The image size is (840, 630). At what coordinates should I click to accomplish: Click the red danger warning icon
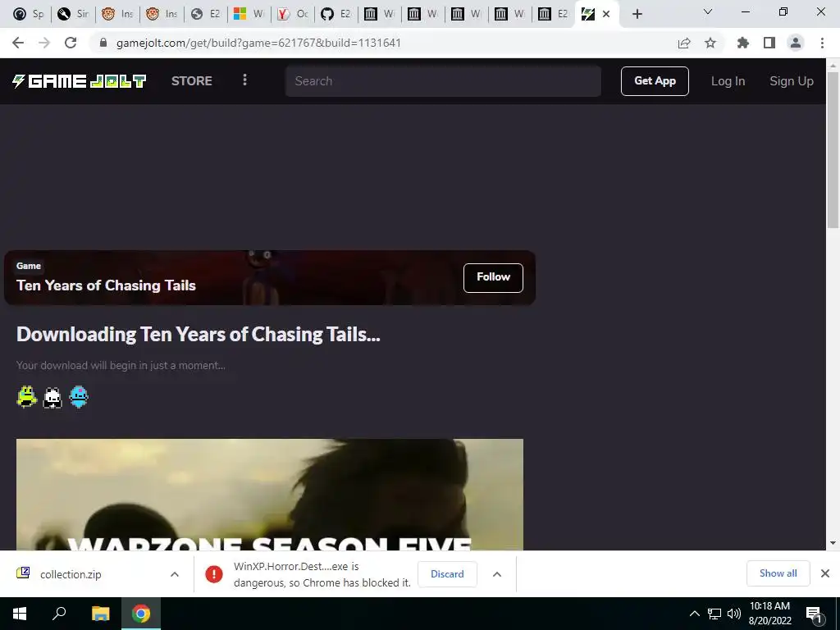click(214, 574)
